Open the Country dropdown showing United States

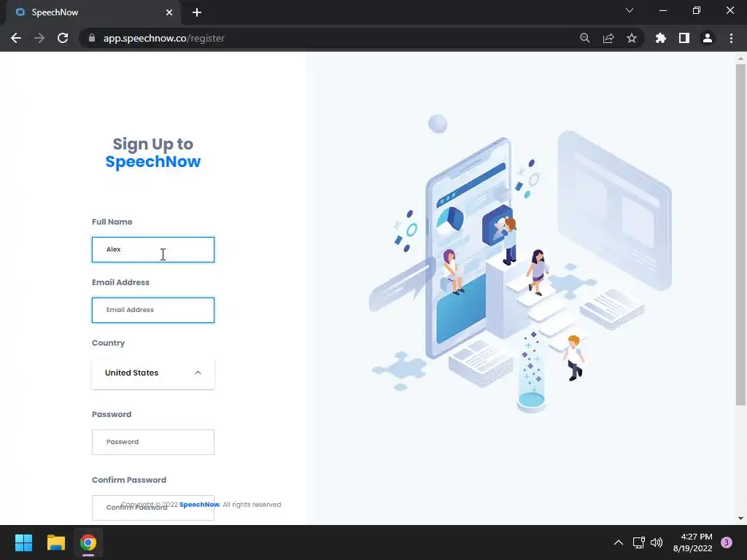[x=153, y=373]
